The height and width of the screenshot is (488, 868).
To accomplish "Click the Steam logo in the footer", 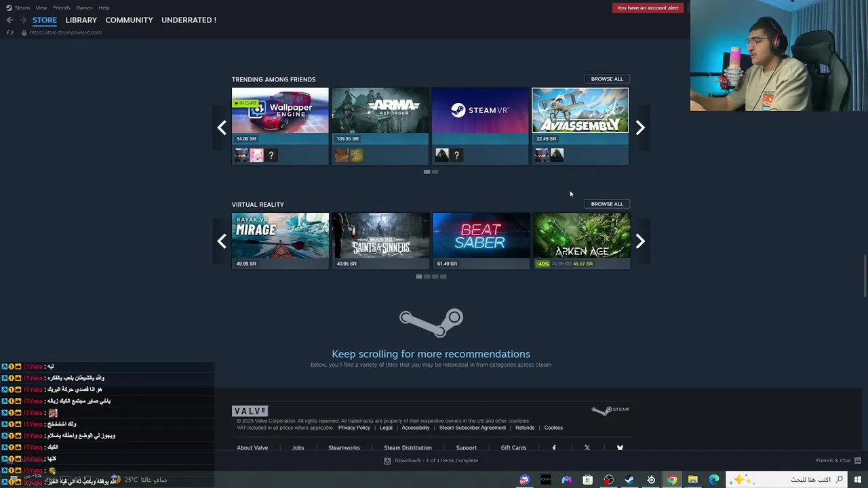I will point(610,410).
